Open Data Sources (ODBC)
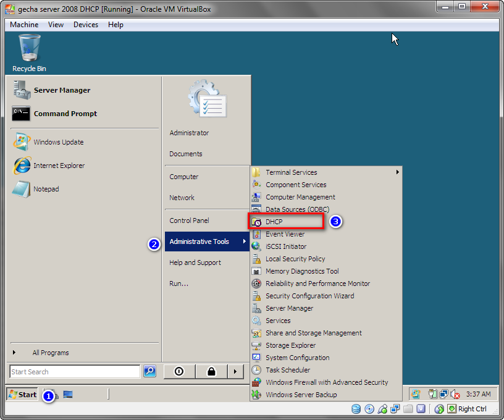Viewport: 504px width, 420px height. [326, 209]
